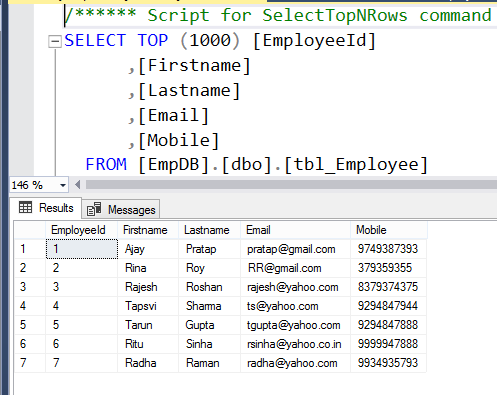Viewport: 497px width, 395px height.
Task: Click the Firstname cell 'Tarun'
Action: pyautogui.click(x=148, y=325)
